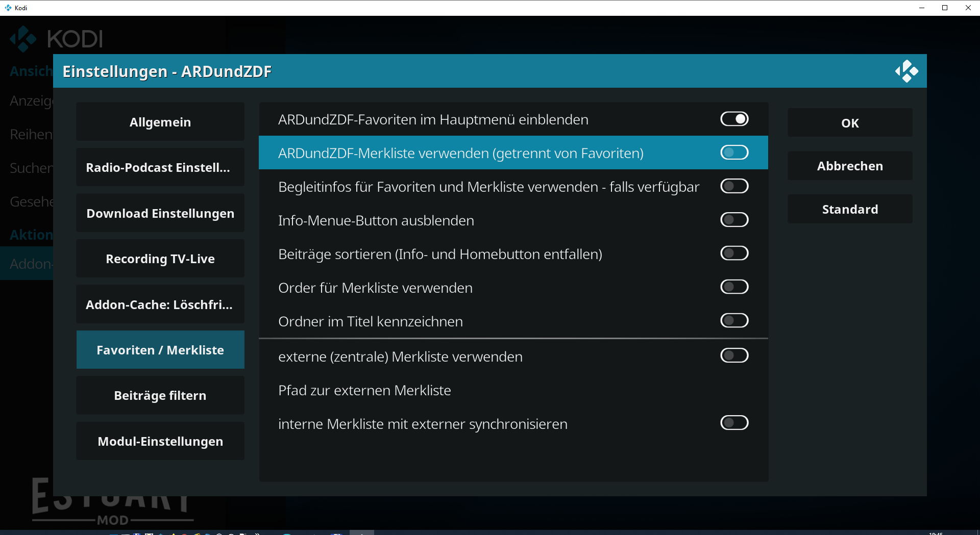Enable Ordner im Titel kennzeichnen
Image resolution: width=980 pixels, height=535 pixels.
(x=734, y=321)
